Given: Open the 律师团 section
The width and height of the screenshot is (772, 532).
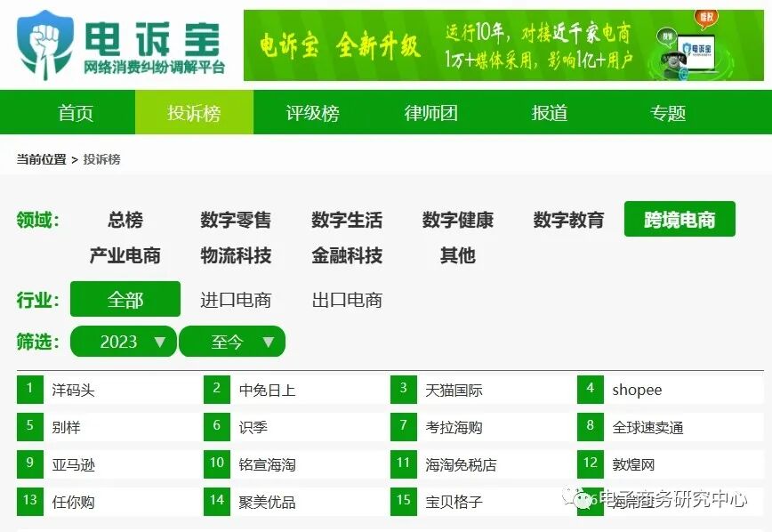Looking at the screenshot, I should 430,112.
